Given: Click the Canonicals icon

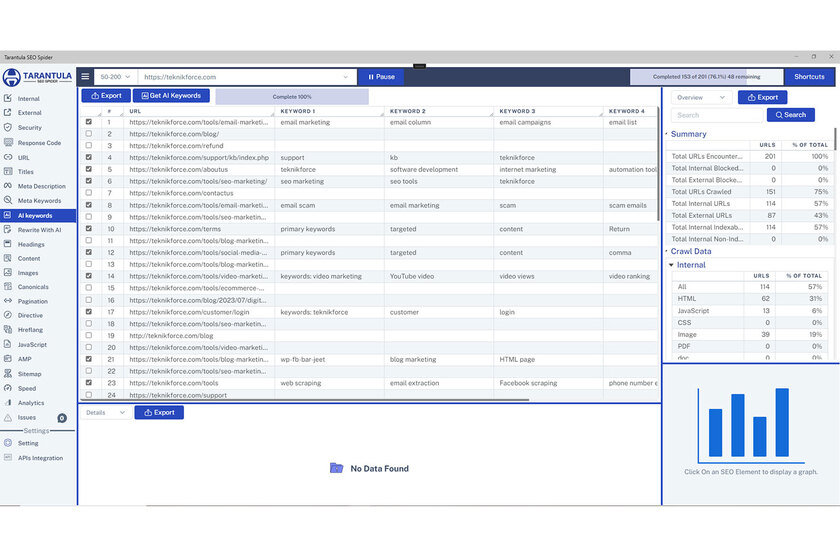Looking at the screenshot, I should [x=8, y=287].
